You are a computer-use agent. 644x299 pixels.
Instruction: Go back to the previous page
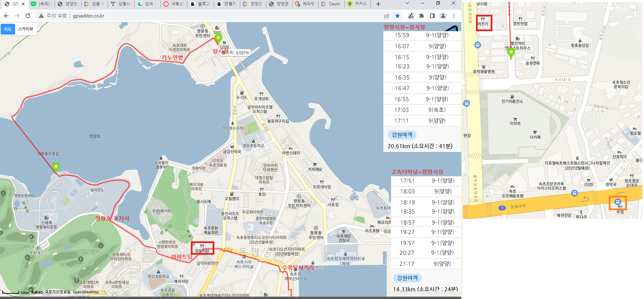(6, 16)
